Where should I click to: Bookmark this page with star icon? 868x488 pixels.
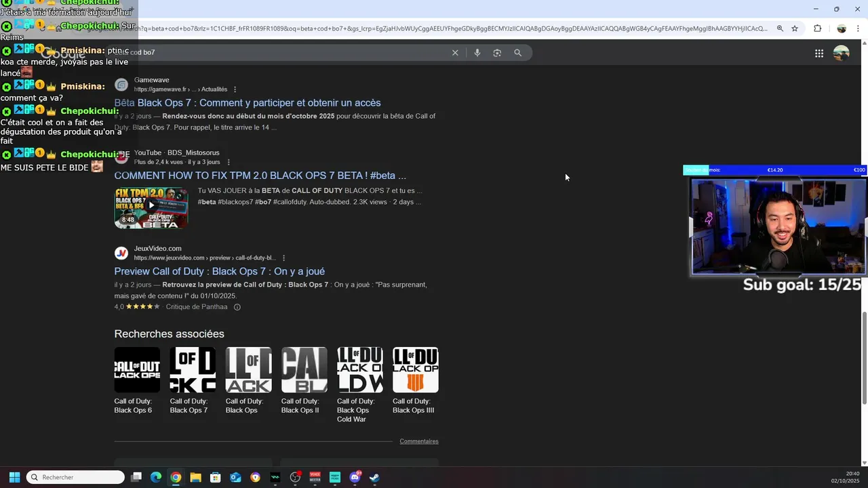795,28
